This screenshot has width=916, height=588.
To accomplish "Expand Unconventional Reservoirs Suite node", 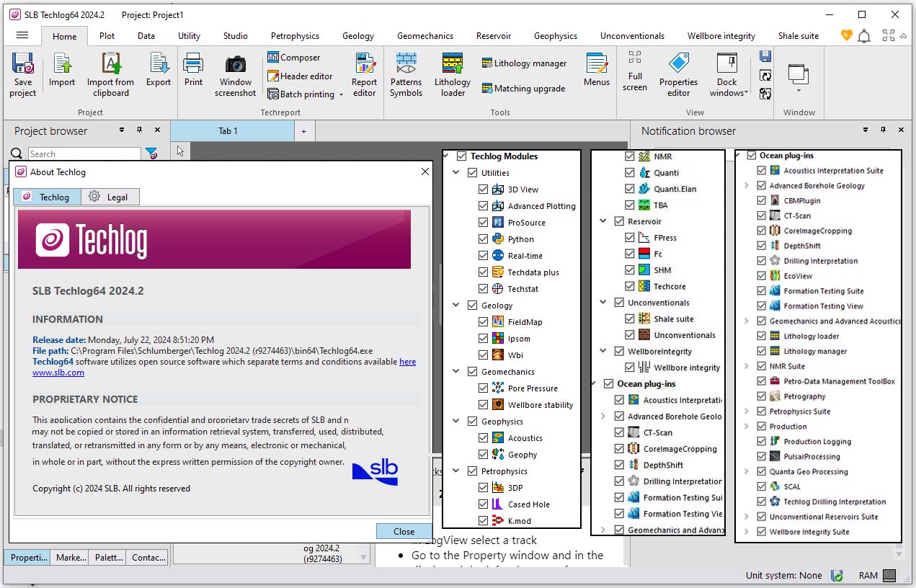I will [747, 517].
